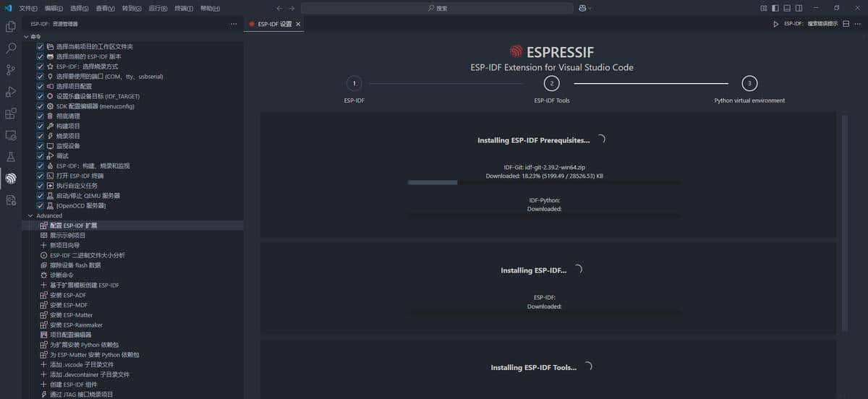The width and height of the screenshot is (868, 399).
Task: Select 配置 ESP-IDF 扩展 item
Action: (132, 226)
